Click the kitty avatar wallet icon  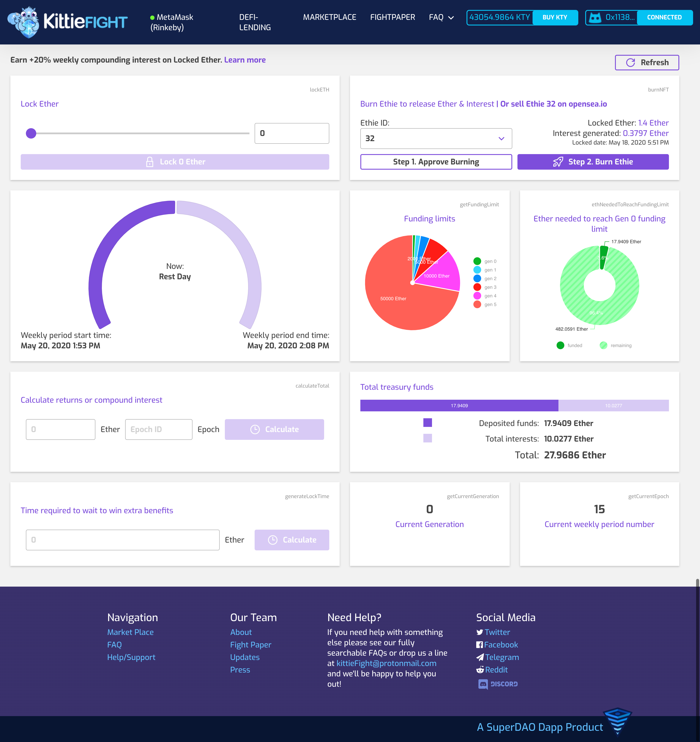click(595, 17)
